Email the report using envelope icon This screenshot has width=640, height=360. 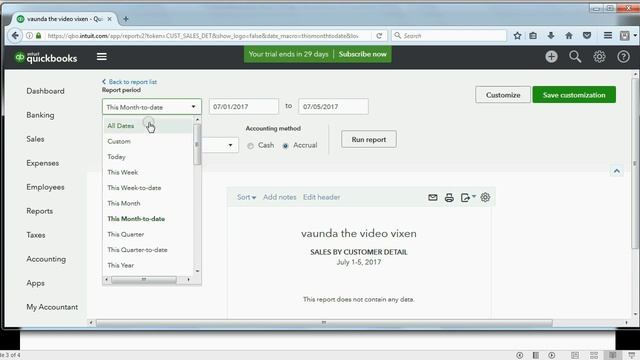[433, 198]
